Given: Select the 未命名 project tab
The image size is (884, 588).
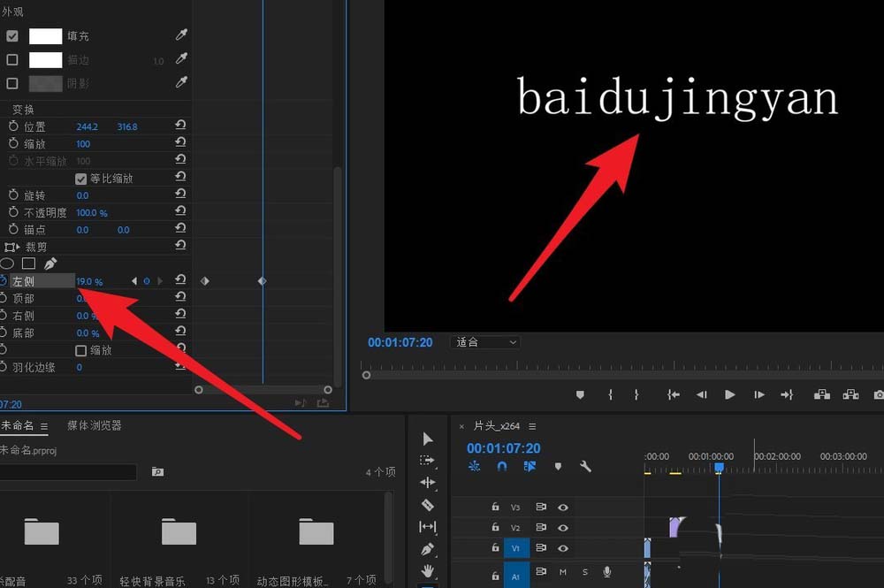Looking at the screenshot, I should coord(17,425).
